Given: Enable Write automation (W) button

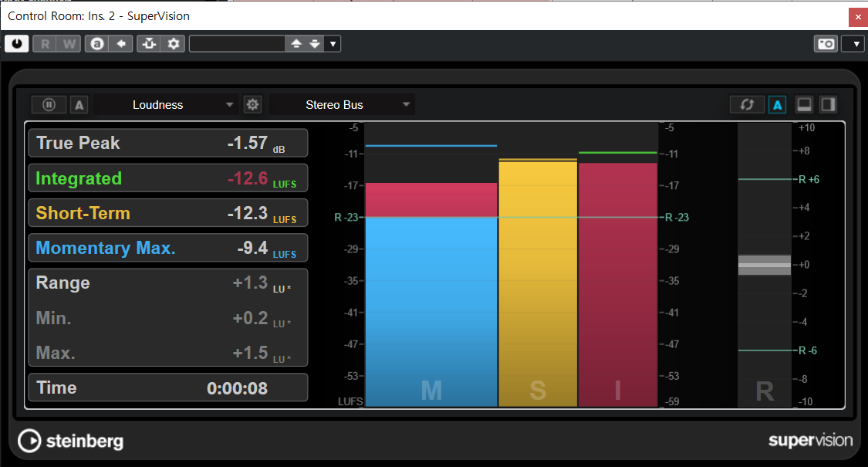Looking at the screenshot, I should pos(69,44).
